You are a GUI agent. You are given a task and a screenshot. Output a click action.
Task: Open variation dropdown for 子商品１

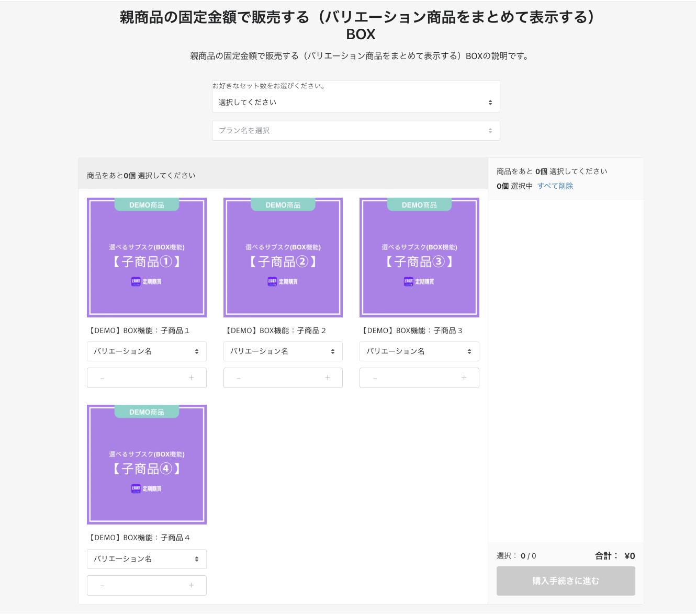[147, 351]
